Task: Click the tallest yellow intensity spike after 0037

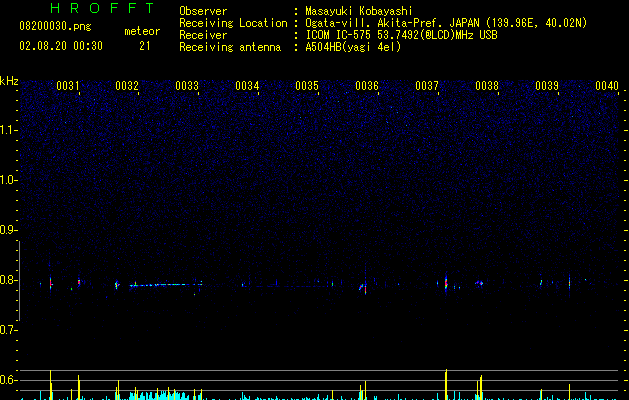Action: click(446, 384)
